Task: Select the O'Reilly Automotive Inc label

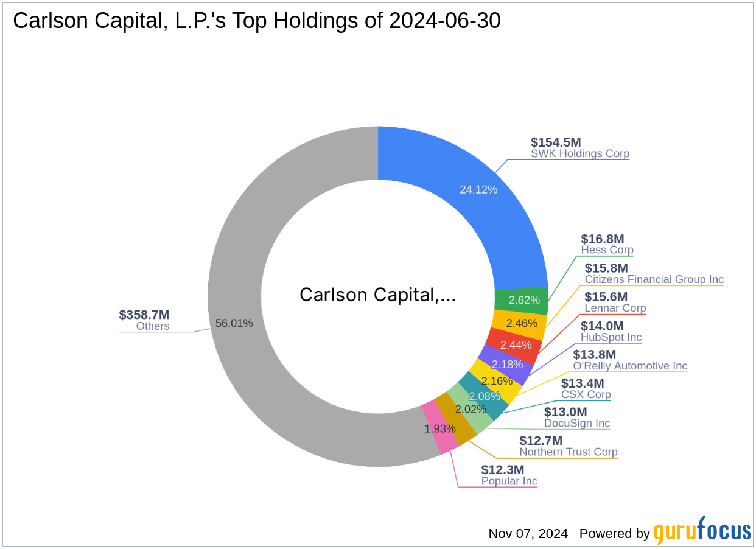Action: tap(630, 366)
